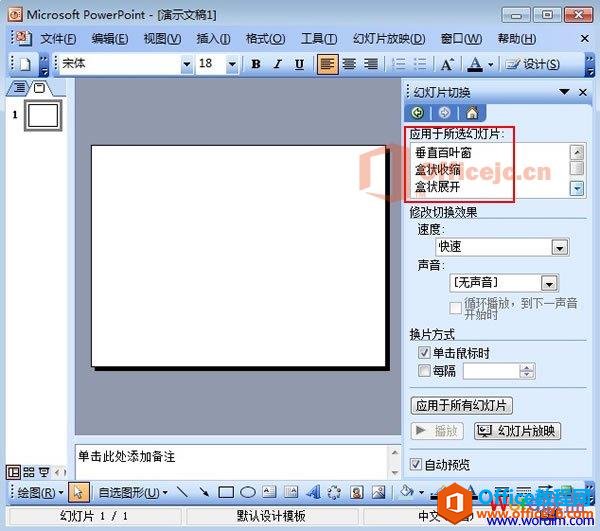Toggle bulleted list
The height and width of the screenshot is (531, 600).
point(420,64)
